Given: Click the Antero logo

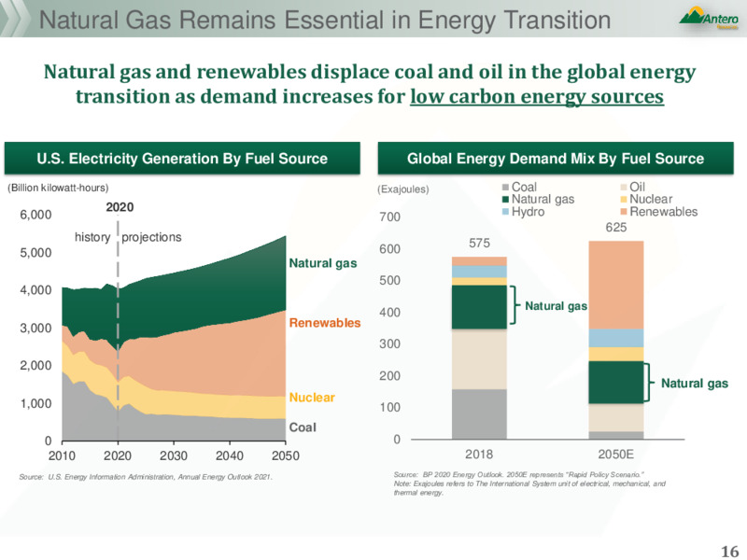Looking at the screenshot, I should tap(709, 19).
